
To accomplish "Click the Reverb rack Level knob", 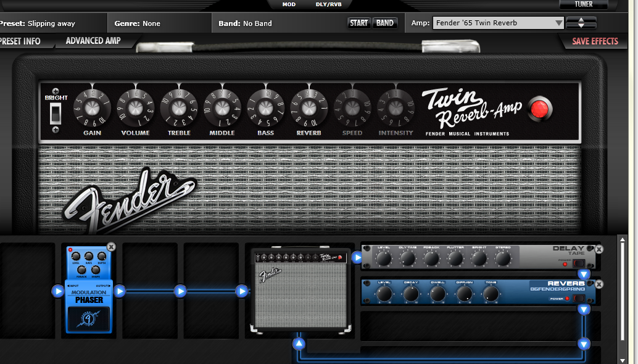I will point(384,294).
